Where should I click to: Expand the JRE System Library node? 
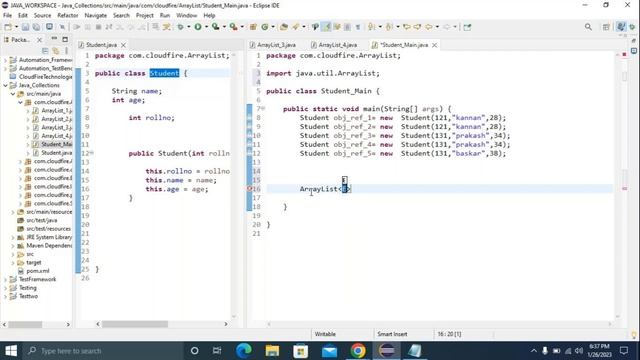[x=13, y=237]
